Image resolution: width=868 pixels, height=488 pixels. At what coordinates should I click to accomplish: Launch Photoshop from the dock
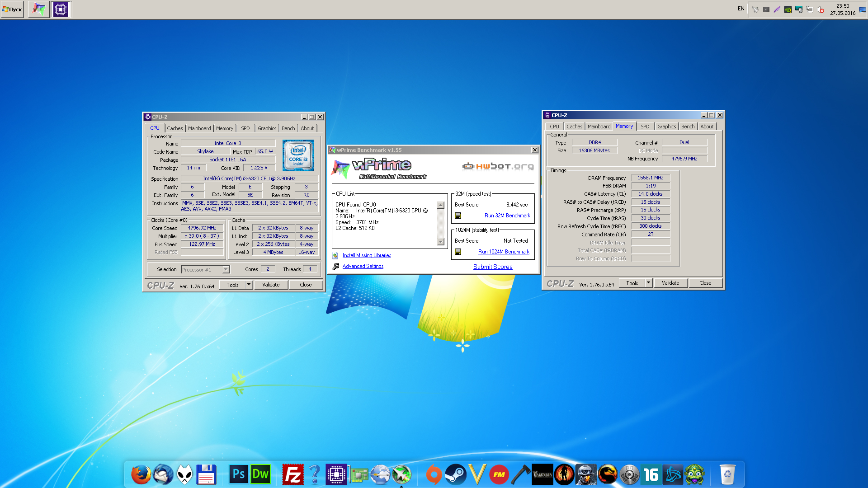click(x=238, y=474)
